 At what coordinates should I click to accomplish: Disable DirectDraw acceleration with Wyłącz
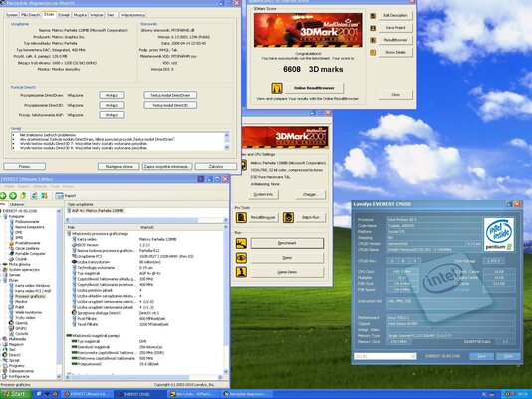(x=112, y=95)
